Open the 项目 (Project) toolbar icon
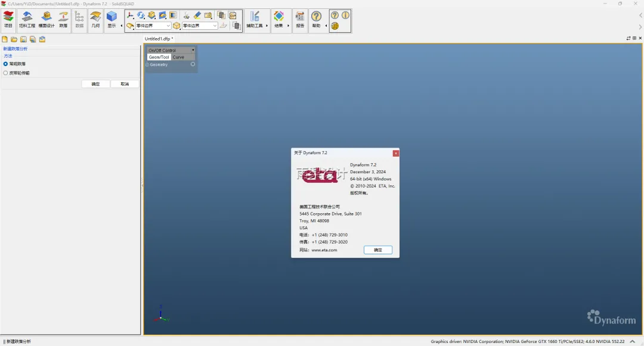 pos(8,20)
